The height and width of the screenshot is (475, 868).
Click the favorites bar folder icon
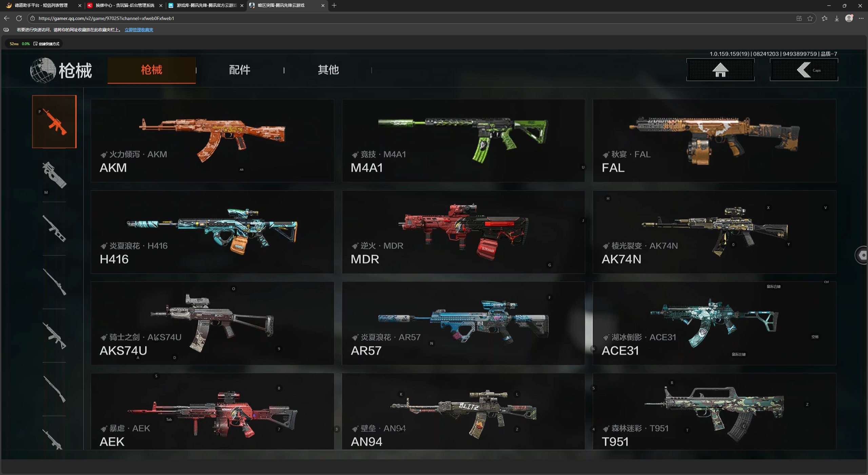pyautogui.click(x=6, y=30)
